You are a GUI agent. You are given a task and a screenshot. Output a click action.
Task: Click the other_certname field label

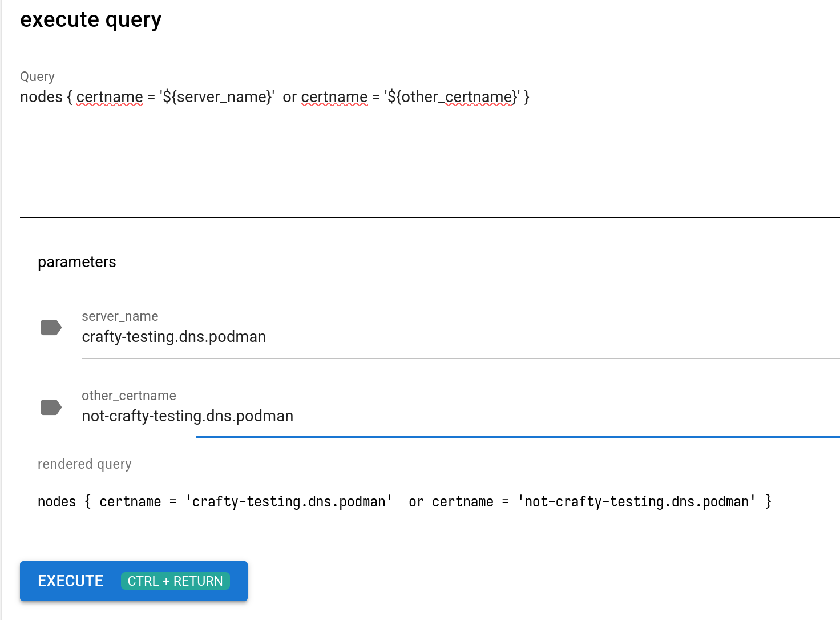[x=129, y=395]
